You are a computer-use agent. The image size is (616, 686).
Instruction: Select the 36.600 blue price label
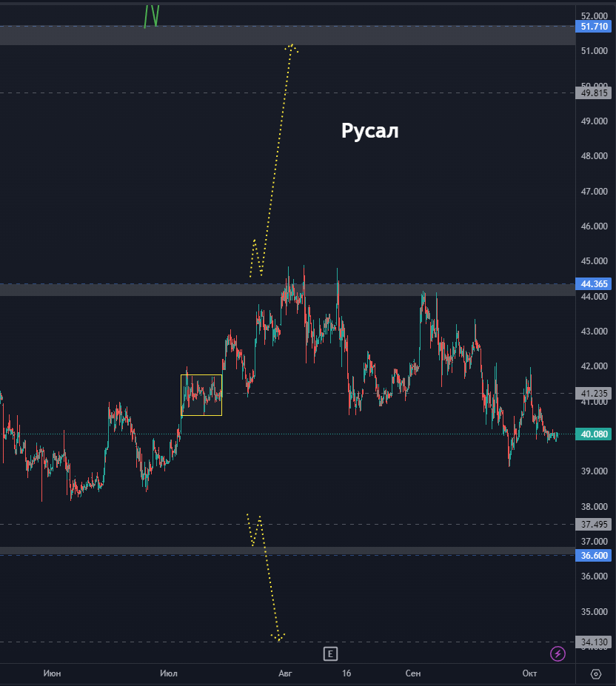tap(594, 556)
